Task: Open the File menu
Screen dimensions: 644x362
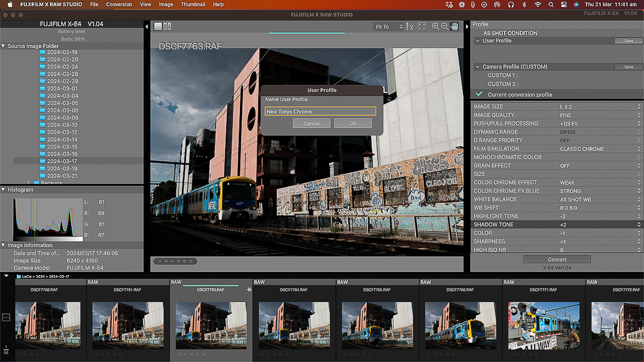Action: (x=94, y=4)
